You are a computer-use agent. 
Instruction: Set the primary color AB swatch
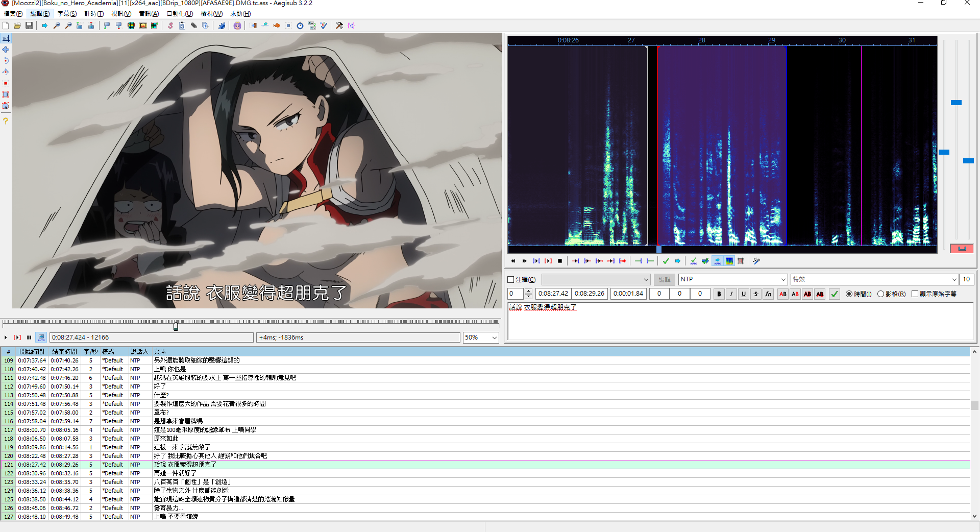tap(783, 294)
